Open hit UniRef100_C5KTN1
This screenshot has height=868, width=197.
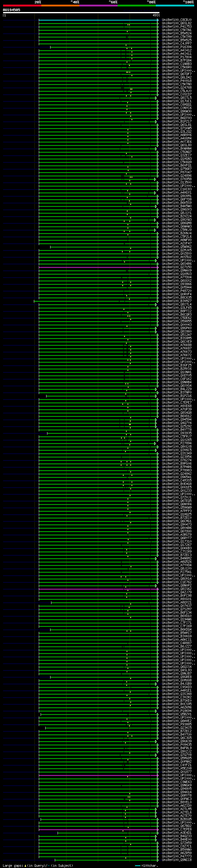[x=177, y=30]
